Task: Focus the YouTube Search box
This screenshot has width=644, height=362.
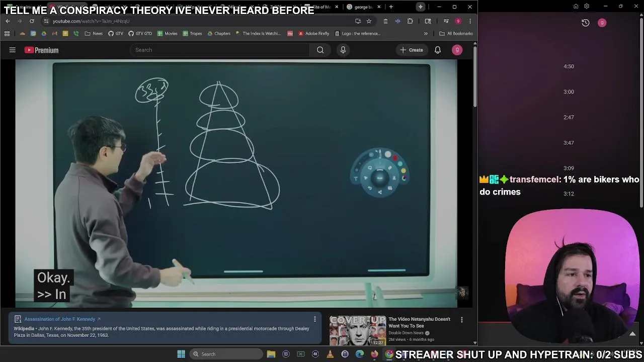Action: [x=219, y=50]
